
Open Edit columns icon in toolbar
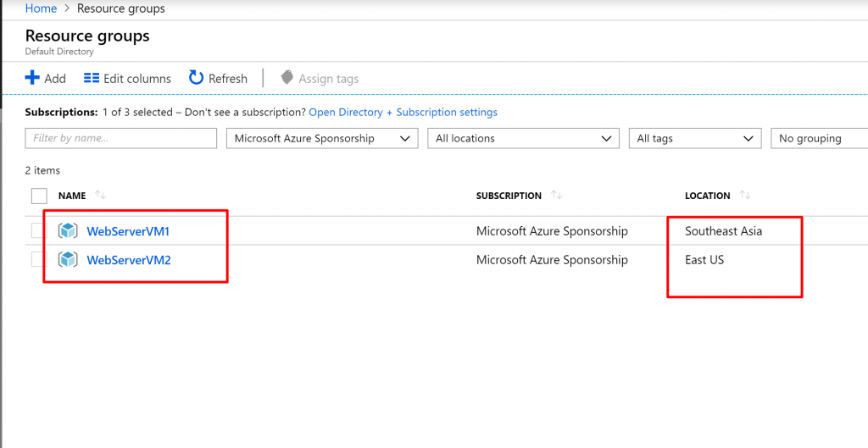tap(92, 78)
